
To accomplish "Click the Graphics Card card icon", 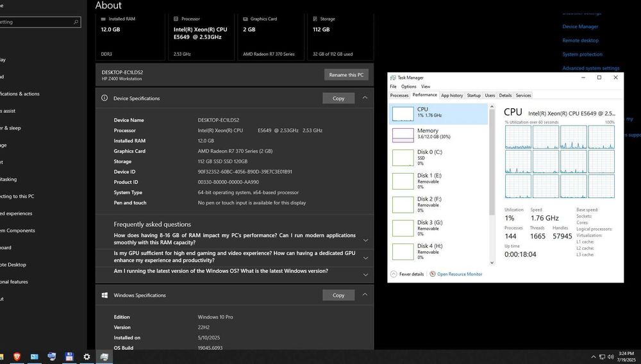I will tap(246, 19).
